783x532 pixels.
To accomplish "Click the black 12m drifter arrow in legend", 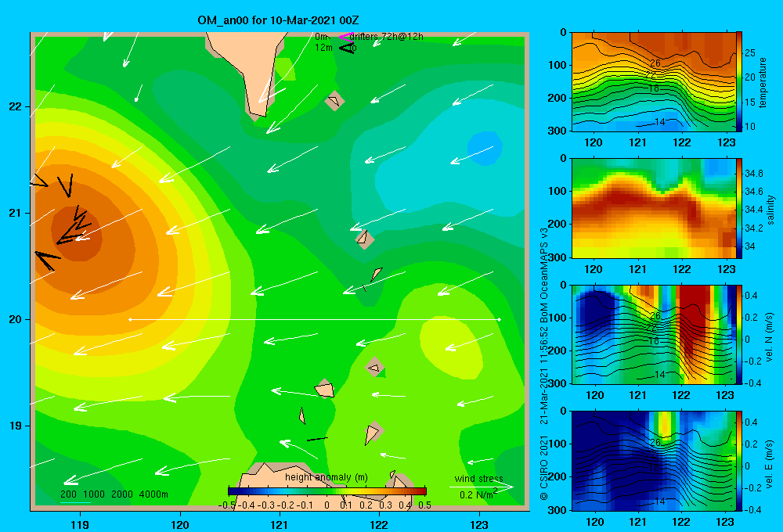I will (347, 48).
